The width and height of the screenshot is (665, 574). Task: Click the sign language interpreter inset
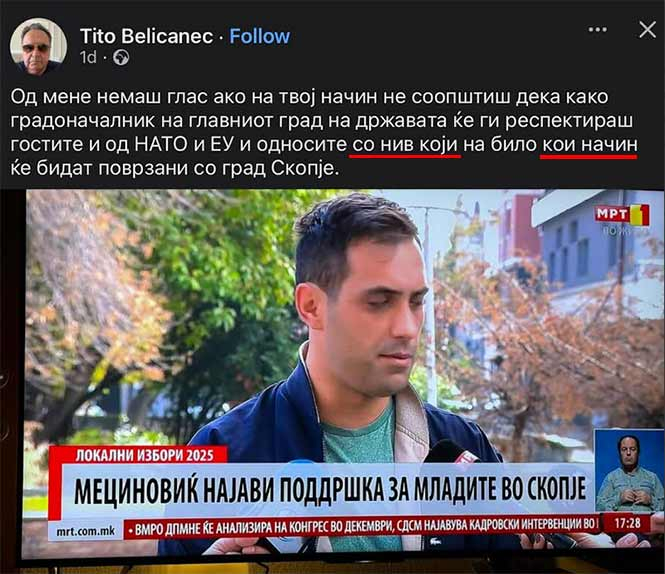click(x=629, y=471)
